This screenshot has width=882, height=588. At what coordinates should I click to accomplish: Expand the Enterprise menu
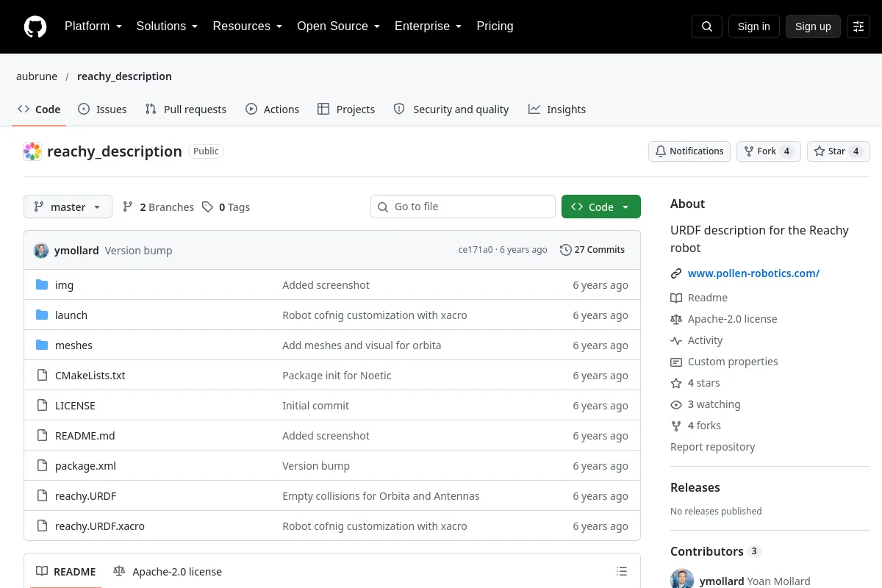tap(428, 26)
